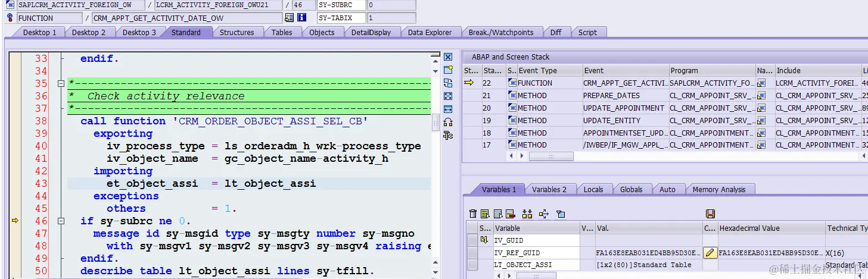Click the variables table scroll left arrow
The height and width of the screenshot is (279, 868).
click(x=498, y=275)
